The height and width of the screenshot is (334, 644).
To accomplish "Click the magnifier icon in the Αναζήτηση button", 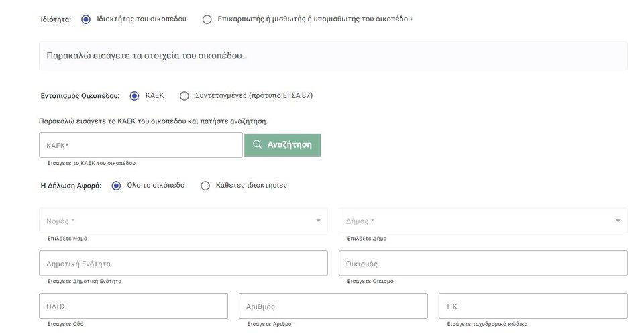I will coord(257,145).
